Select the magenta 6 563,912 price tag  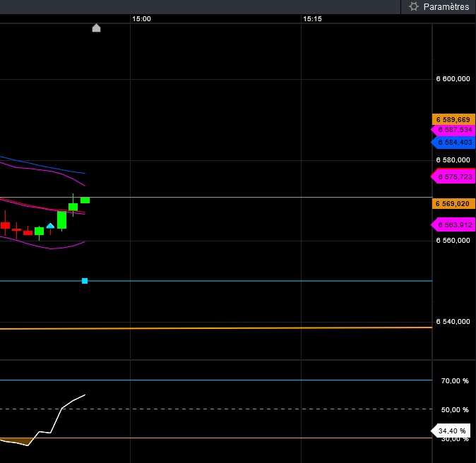453,225
